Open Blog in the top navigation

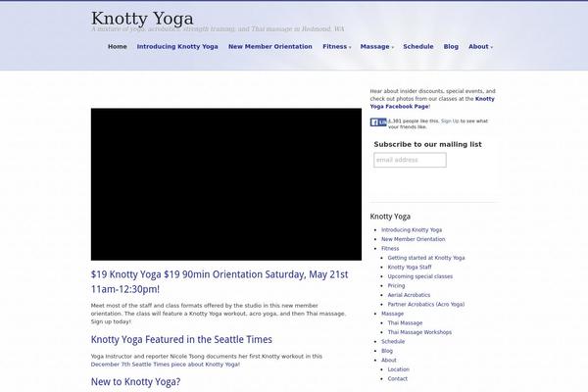451,46
